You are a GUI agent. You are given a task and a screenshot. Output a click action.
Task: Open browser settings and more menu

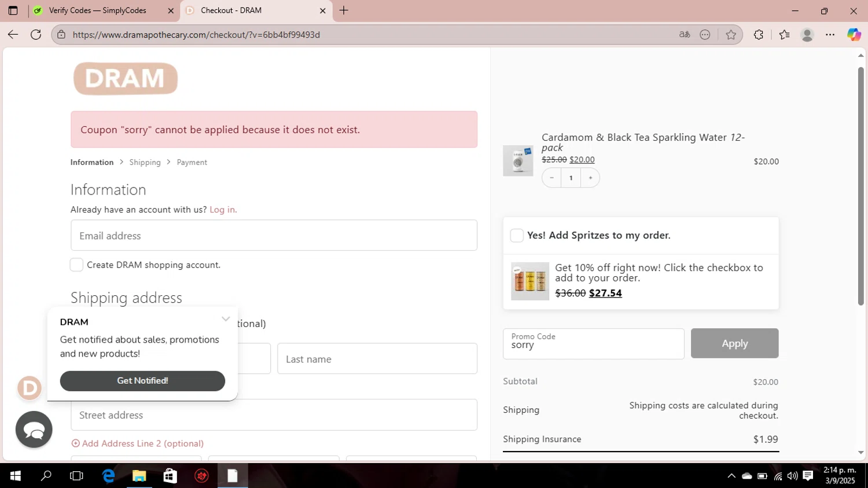point(830,35)
